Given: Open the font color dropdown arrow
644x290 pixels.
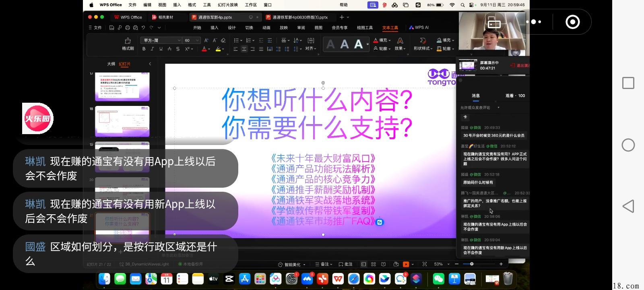Looking at the screenshot, I should (209, 49).
